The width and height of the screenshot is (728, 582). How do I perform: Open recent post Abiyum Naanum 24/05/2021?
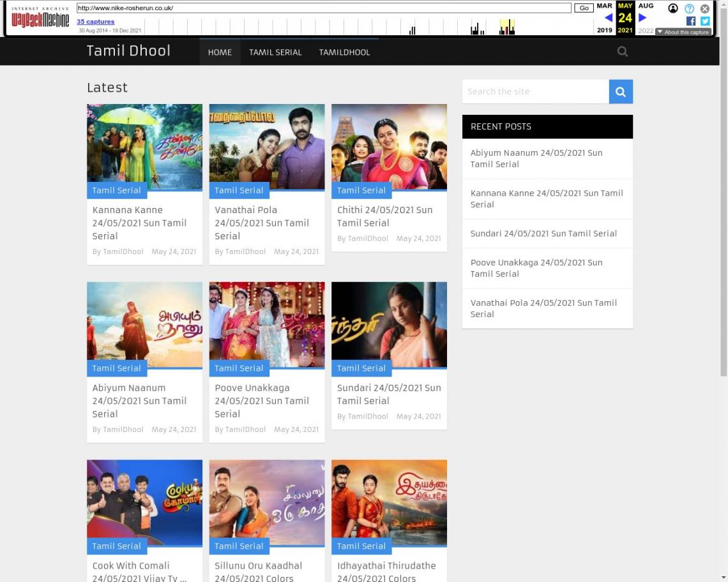536,158
